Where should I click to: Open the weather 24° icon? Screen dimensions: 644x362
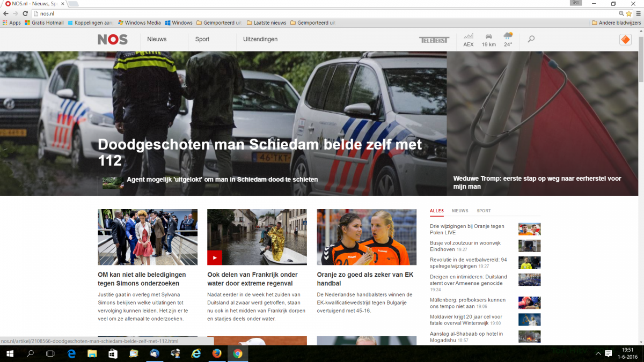[508, 40]
